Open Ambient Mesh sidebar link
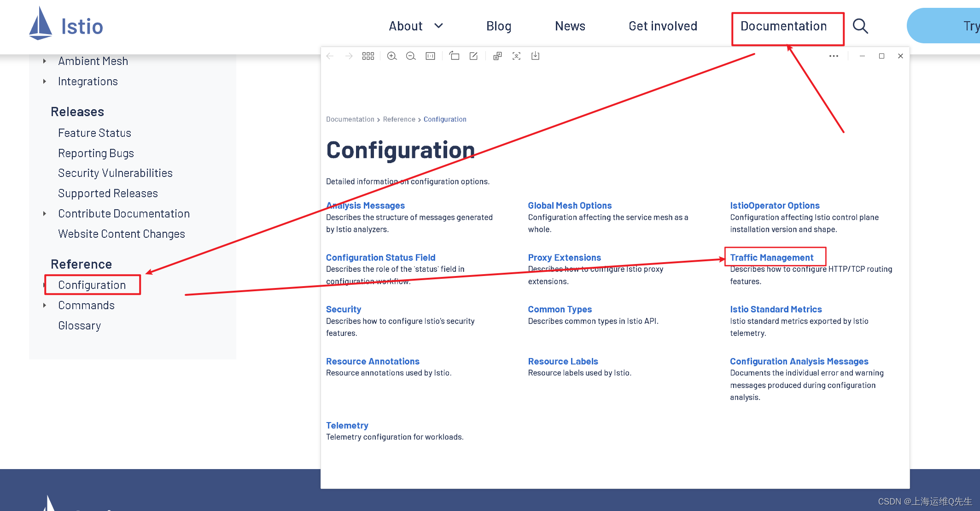The image size is (980, 511). pos(93,61)
